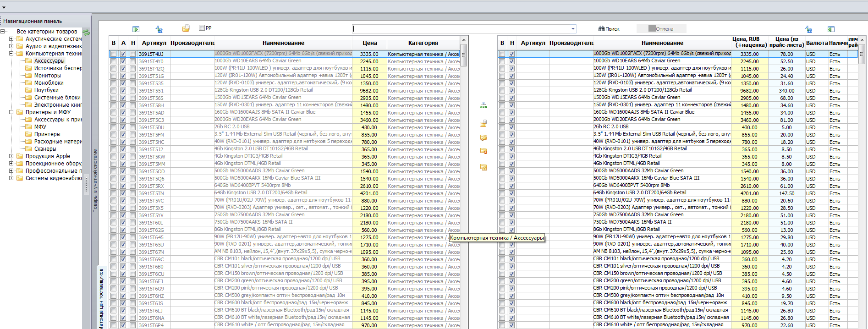Toggle column В checkbox for row 36915T4UJ

coord(113,54)
